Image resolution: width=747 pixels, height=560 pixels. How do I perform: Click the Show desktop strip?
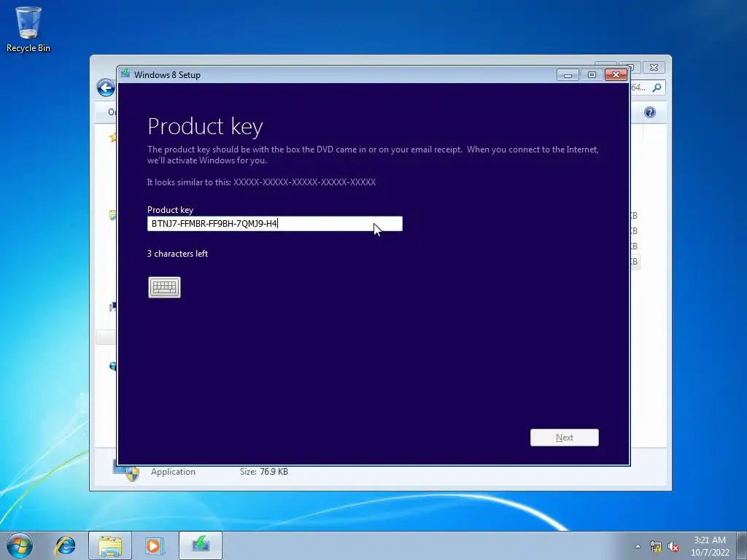pos(742,545)
